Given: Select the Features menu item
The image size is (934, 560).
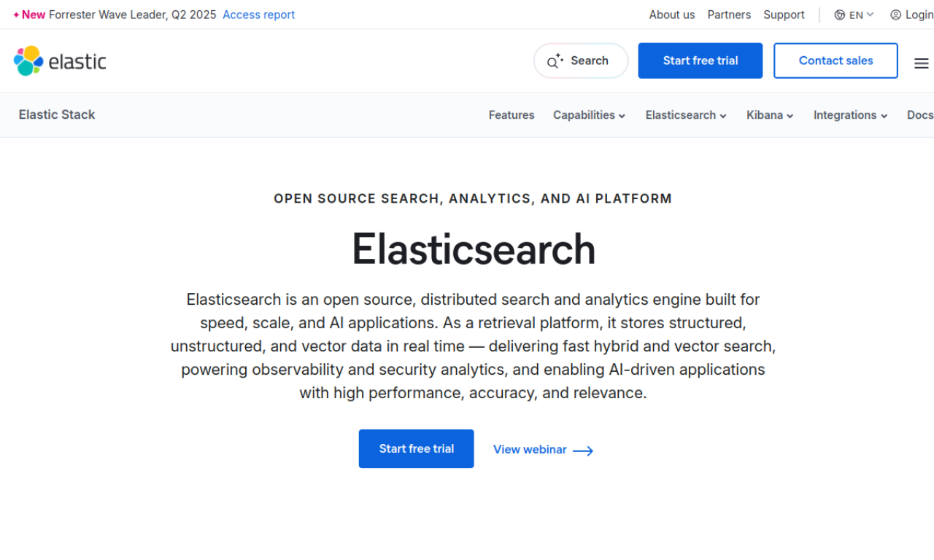Looking at the screenshot, I should 512,114.
